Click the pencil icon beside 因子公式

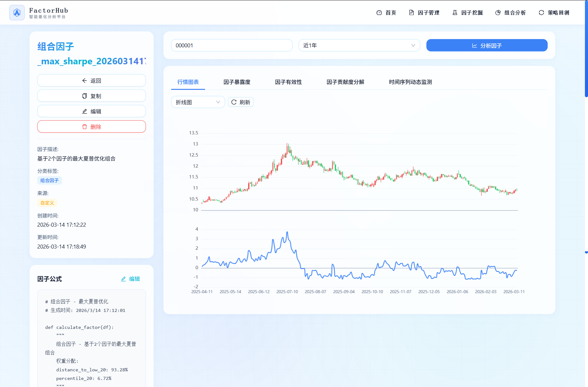(x=123, y=279)
